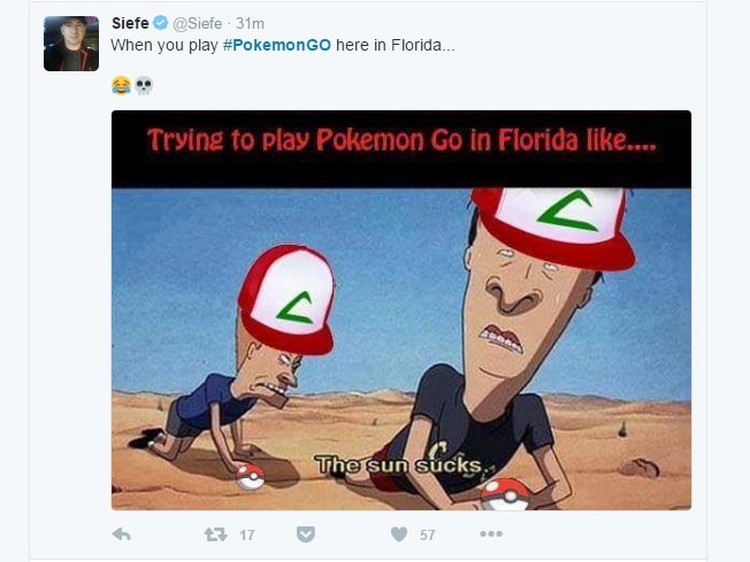Screen dimensions: 750x562
Task: Click the blue verified badge next to Siefe
Action: click(x=161, y=22)
